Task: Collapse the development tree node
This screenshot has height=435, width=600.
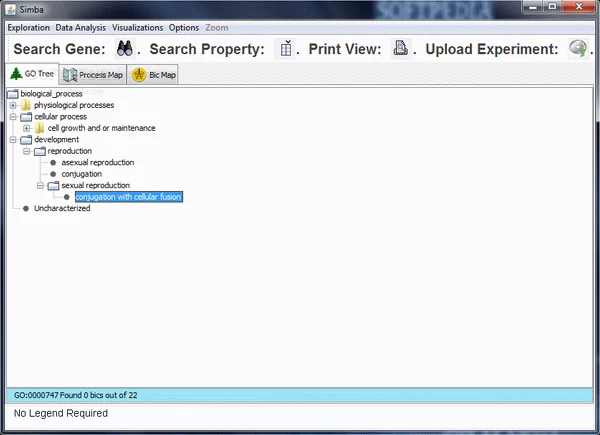Action: 13,140
